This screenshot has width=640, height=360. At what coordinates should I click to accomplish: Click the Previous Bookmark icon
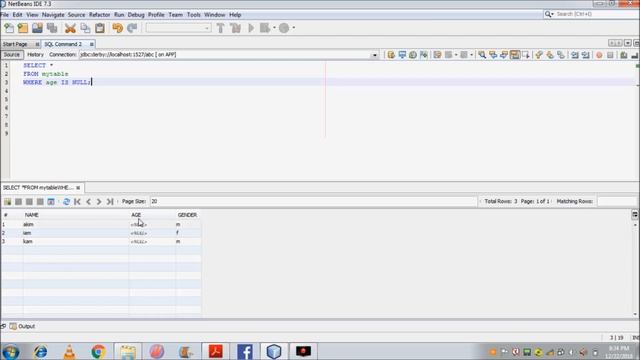tap(539, 55)
